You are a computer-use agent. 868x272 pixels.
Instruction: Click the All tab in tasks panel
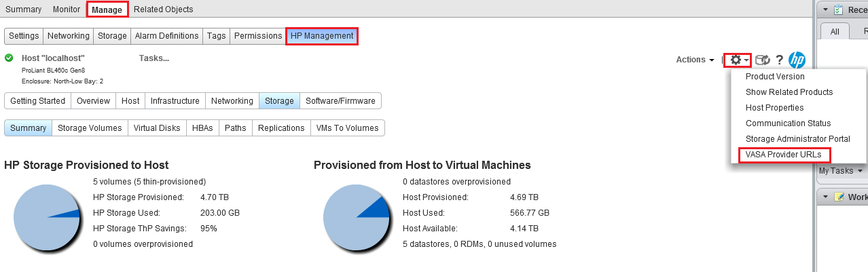(835, 31)
